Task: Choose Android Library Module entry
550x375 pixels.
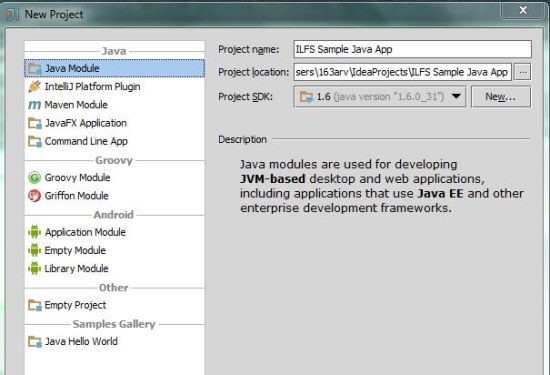Action: [x=115, y=268]
